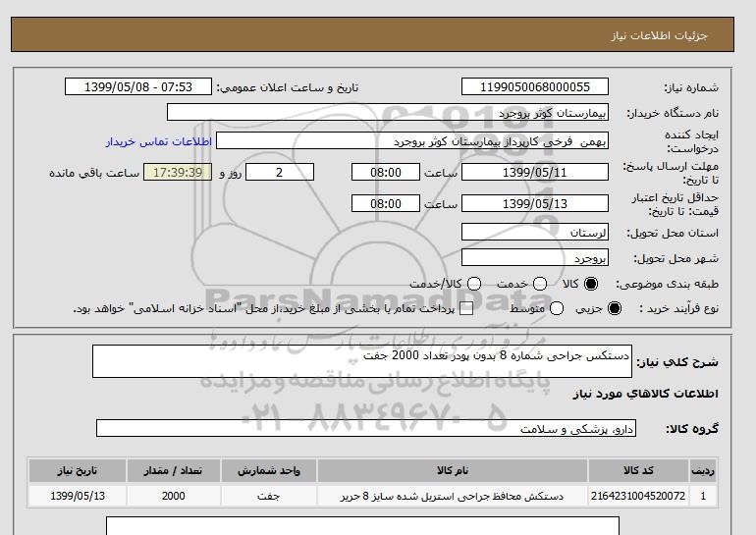
Task: Click the ساعت باقی مانده label
Action: (x=94, y=173)
